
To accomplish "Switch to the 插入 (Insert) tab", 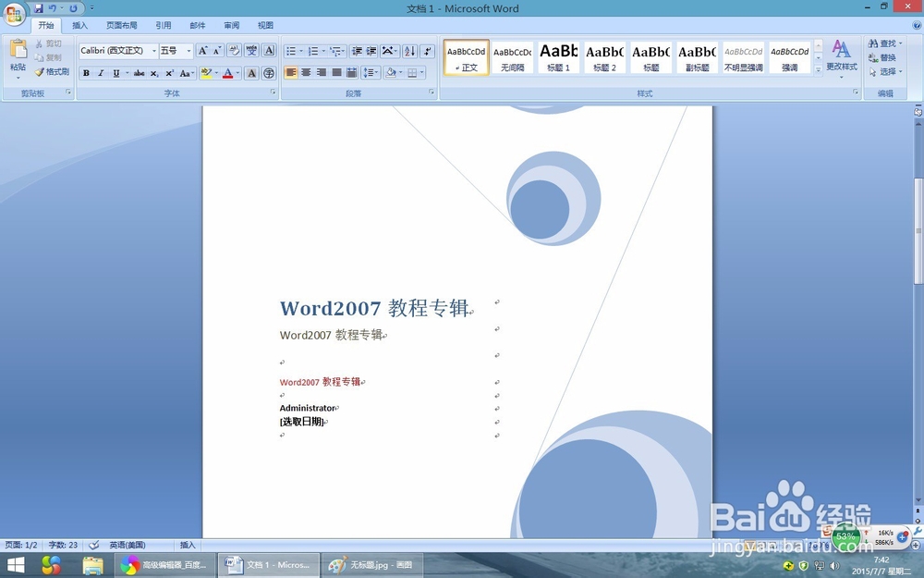I will pos(79,25).
